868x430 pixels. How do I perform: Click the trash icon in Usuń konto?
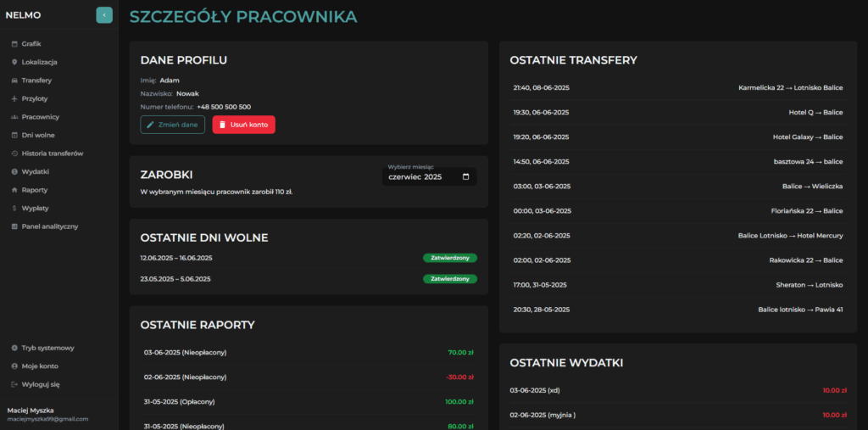coord(223,125)
